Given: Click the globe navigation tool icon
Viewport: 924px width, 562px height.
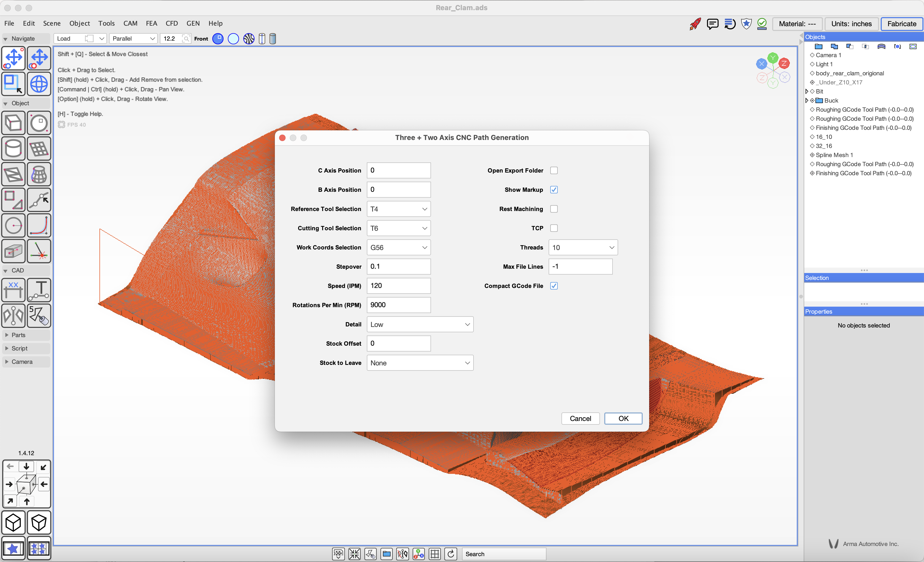Looking at the screenshot, I should (x=39, y=84).
